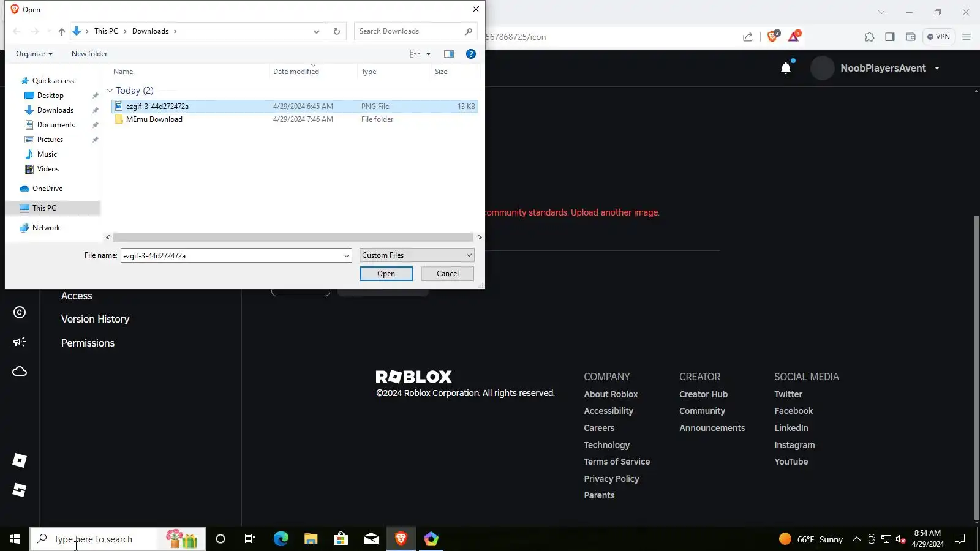Open the File name combo box dropdown
Screen dimensions: 980x551
347,255
